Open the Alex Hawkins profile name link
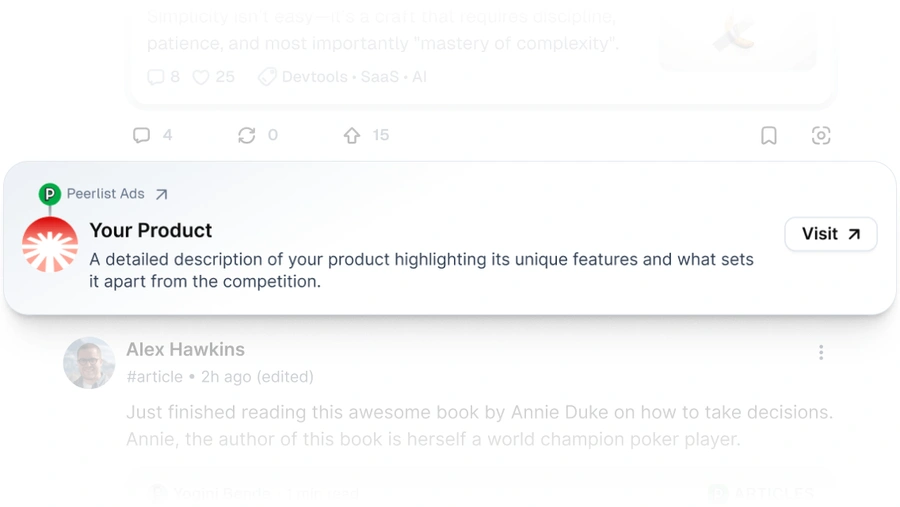The height and width of the screenshot is (507, 900). coord(185,349)
